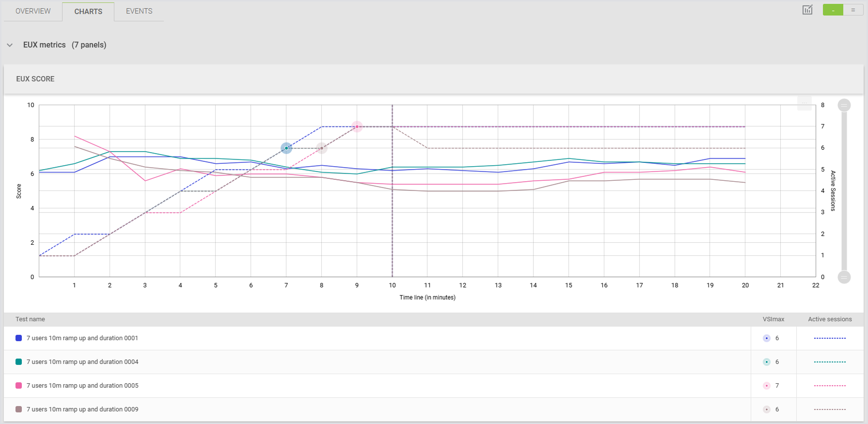
Task: Click the EUX metrics (7 panels) heading
Action: 64,45
